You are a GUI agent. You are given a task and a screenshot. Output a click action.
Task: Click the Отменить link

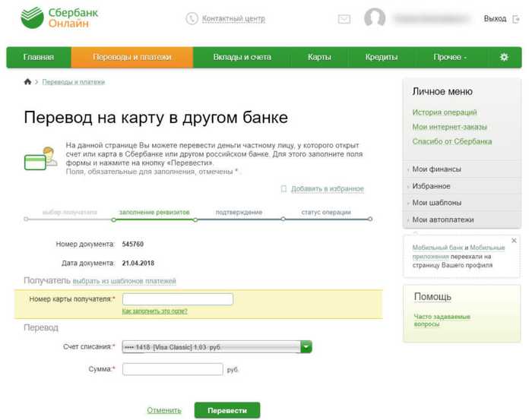point(164,411)
